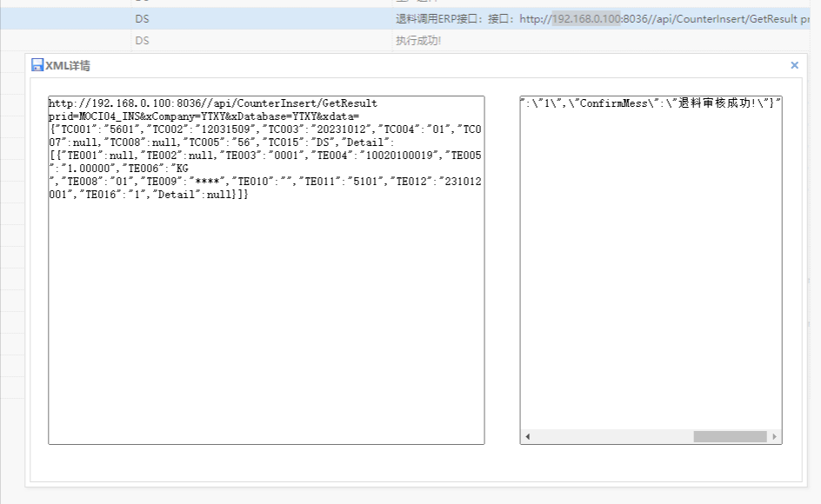
Task: Click the highlighted 192.168.0.100 text in grid
Action: coord(586,18)
